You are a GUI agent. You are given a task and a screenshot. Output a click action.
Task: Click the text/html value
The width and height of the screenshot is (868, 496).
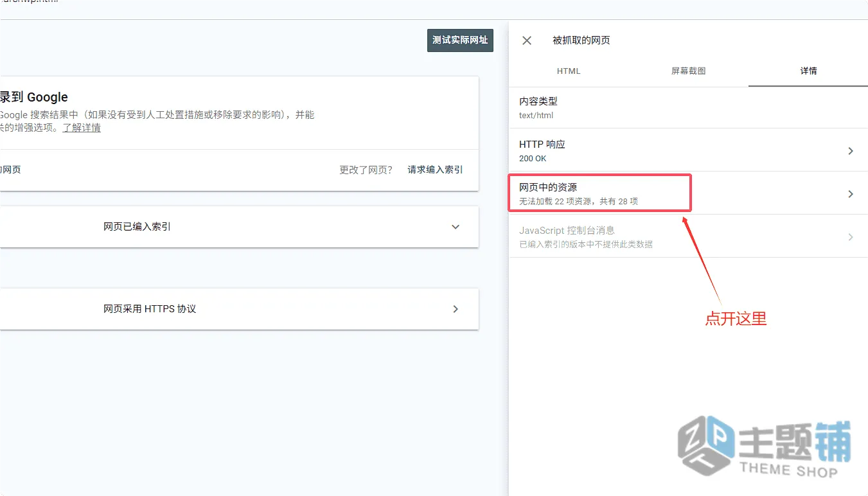(536, 116)
